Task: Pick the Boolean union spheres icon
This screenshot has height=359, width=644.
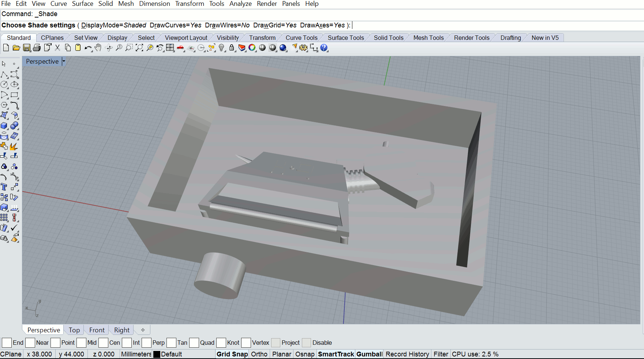Action: pos(14,125)
